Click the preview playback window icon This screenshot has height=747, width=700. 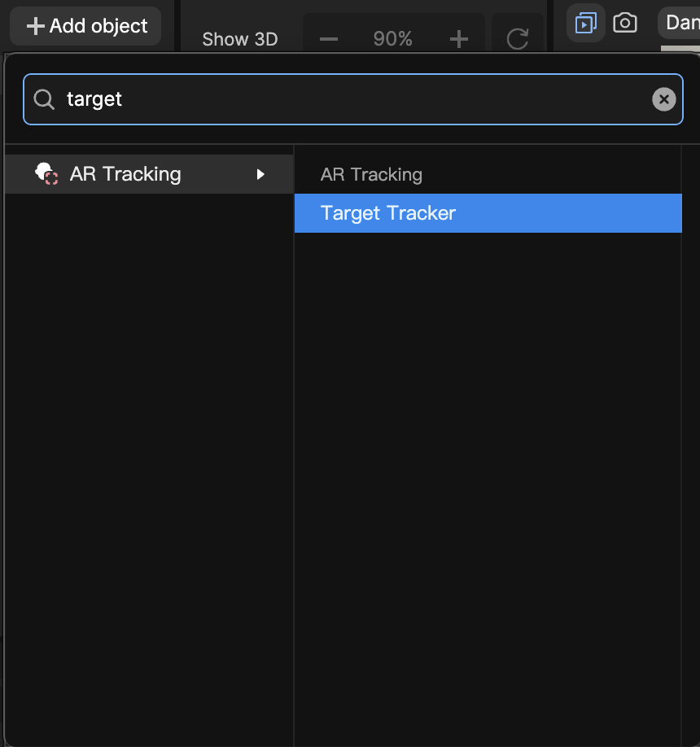[x=585, y=23]
